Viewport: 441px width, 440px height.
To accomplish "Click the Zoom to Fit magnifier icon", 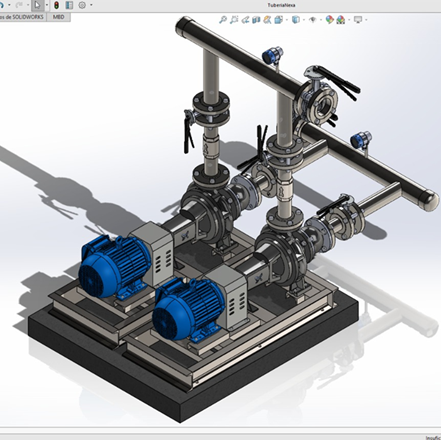I will tap(223, 20).
